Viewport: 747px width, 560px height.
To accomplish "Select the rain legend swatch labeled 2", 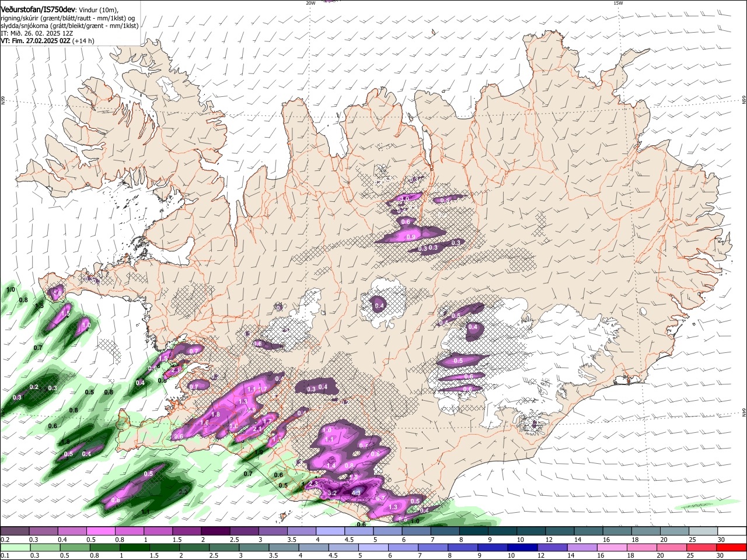I will [194, 547].
